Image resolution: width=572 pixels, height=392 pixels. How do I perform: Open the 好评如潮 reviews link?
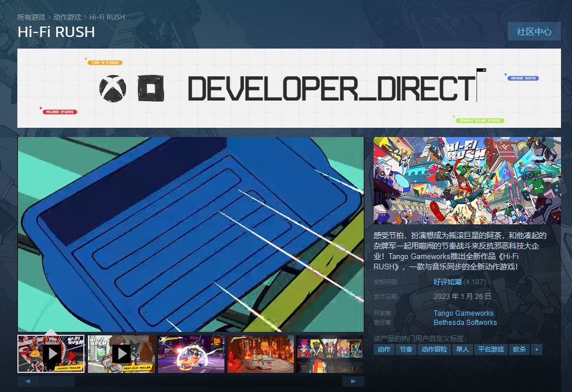[x=447, y=282]
